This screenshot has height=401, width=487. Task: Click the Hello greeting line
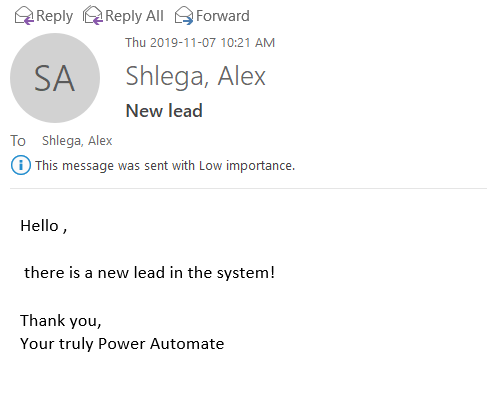[x=44, y=226]
